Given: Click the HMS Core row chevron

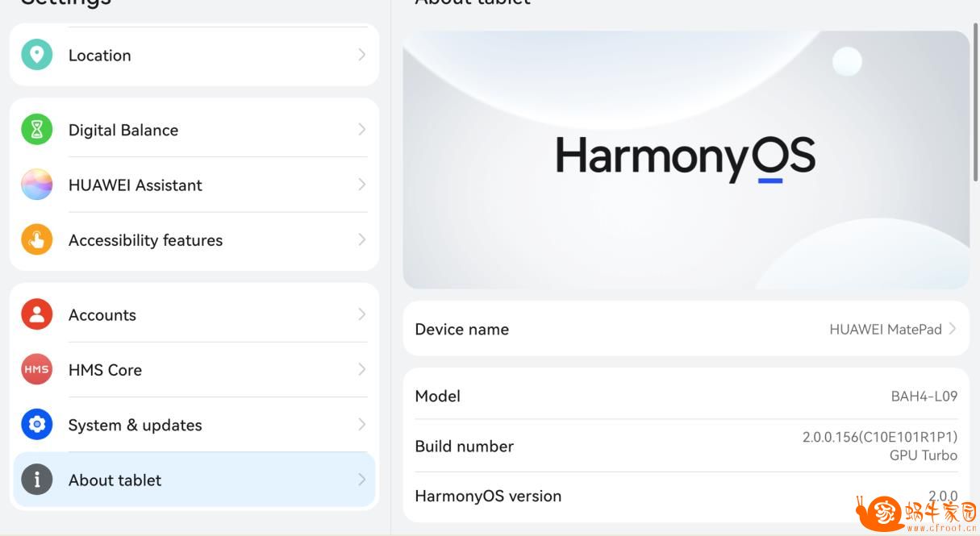Looking at the screenshot, I should click(x=361, y=370).
